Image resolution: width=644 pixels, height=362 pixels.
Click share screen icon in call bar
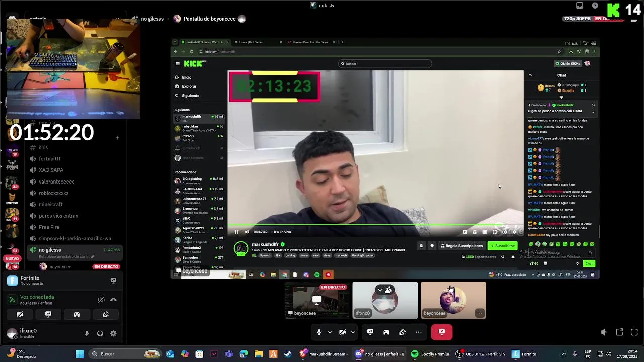point(370,332)
